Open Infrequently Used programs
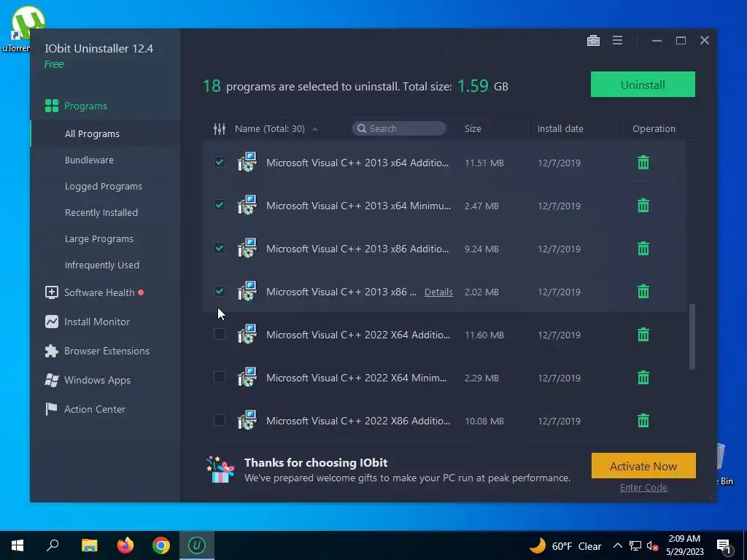The height and width of the screenshot is (560, 747). 102,265
